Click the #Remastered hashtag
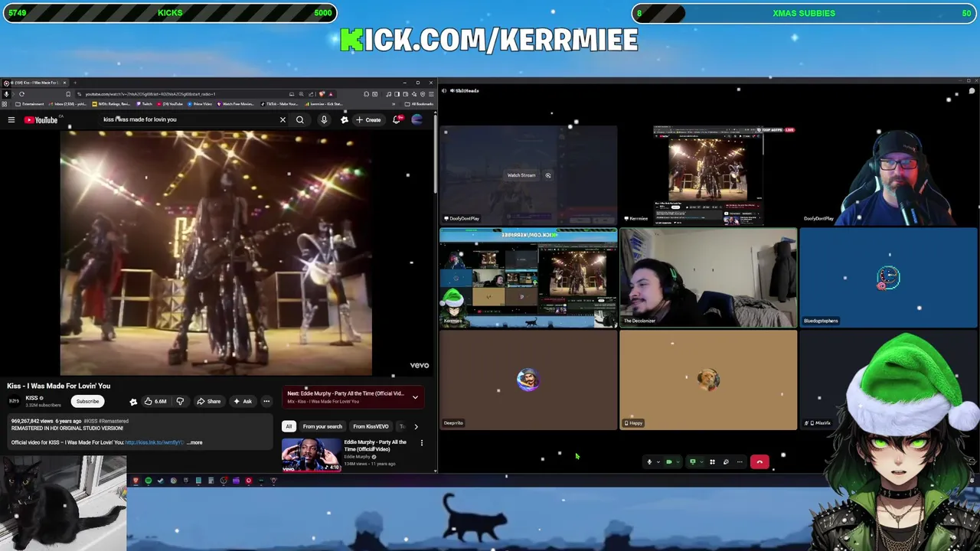Viewport: 980px width, 551px height. 113,421
